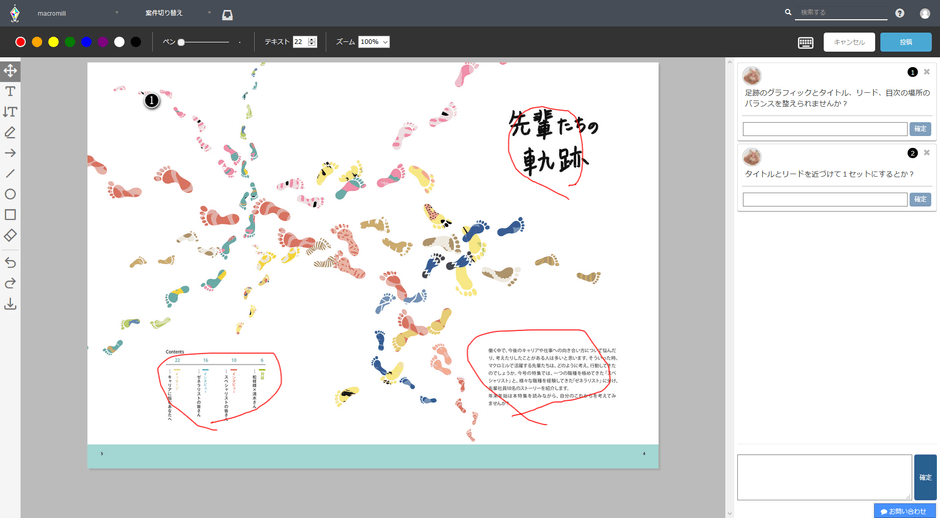Download the annotated image
This screenshot has width=940, height=518.
coord(10,304)
